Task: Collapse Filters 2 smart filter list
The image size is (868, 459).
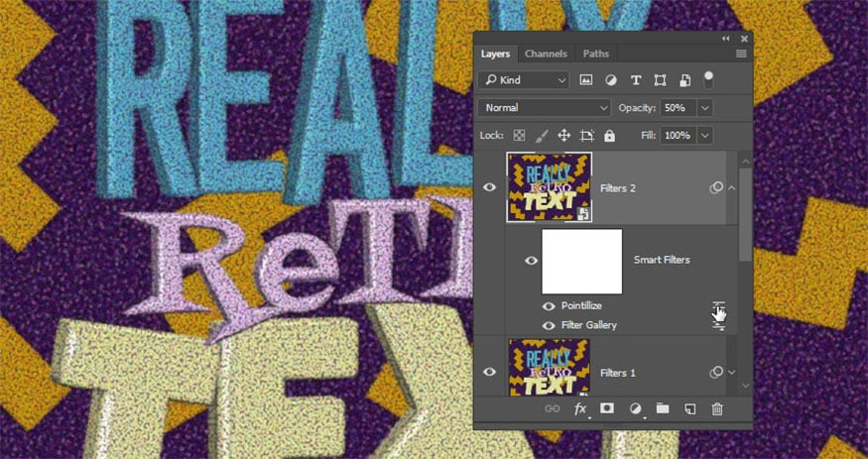Action: [732, 188]
